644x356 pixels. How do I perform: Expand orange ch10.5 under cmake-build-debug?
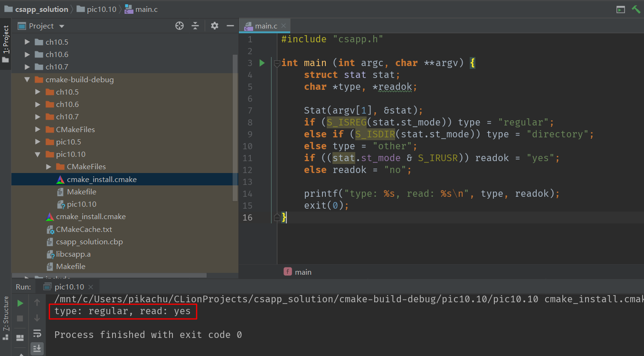[38, 92]
